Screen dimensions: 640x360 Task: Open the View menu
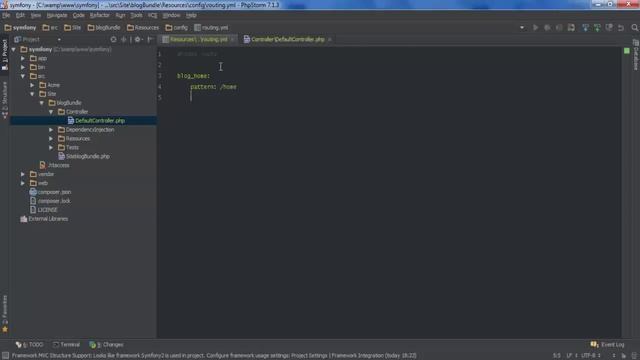click(x=36, y=16)
